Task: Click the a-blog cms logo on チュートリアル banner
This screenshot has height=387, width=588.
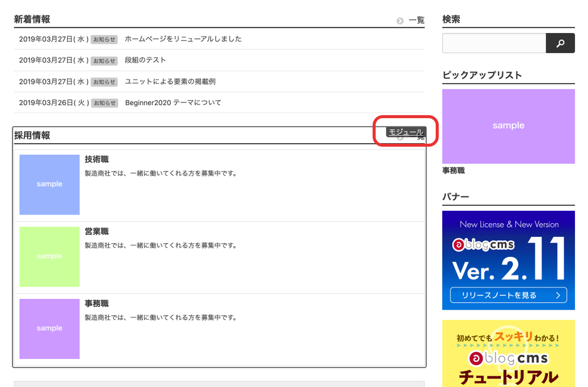Action: coord(508,359)
